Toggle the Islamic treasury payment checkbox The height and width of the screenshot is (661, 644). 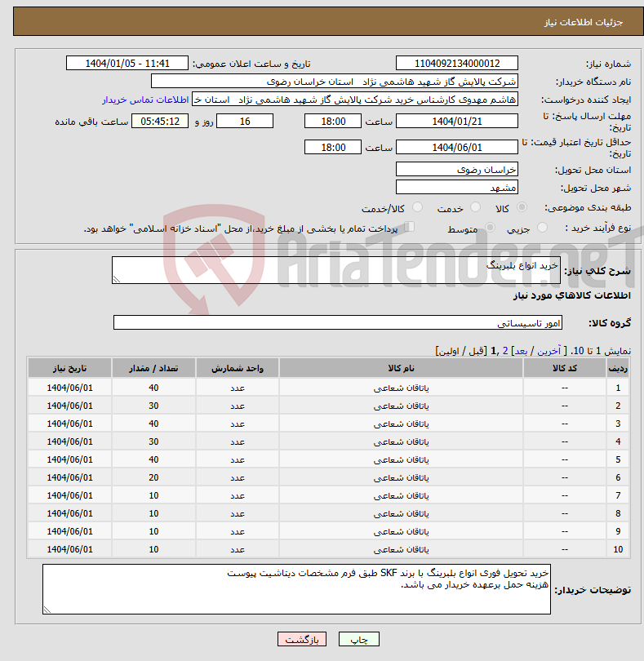pos(410,227)
